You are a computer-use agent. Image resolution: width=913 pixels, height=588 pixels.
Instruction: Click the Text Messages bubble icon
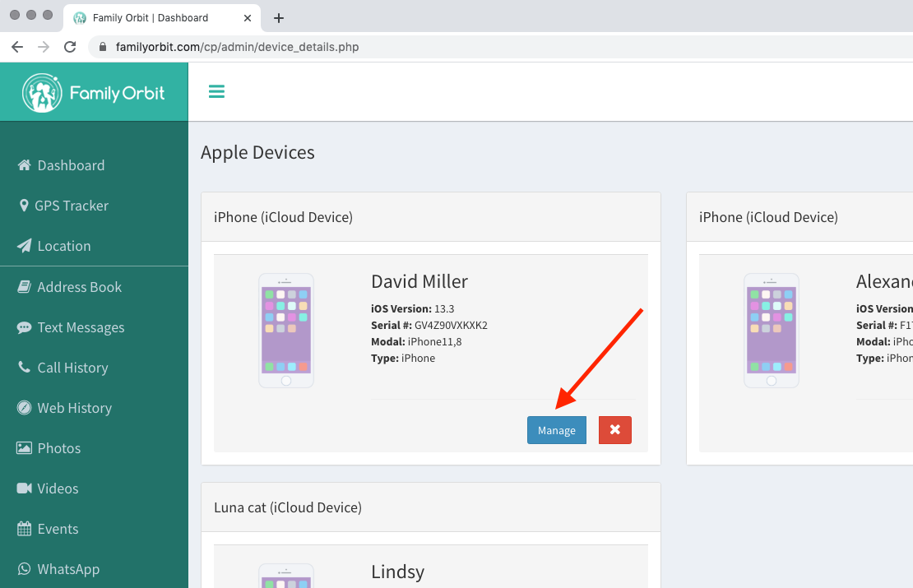[x=24, y=327]
